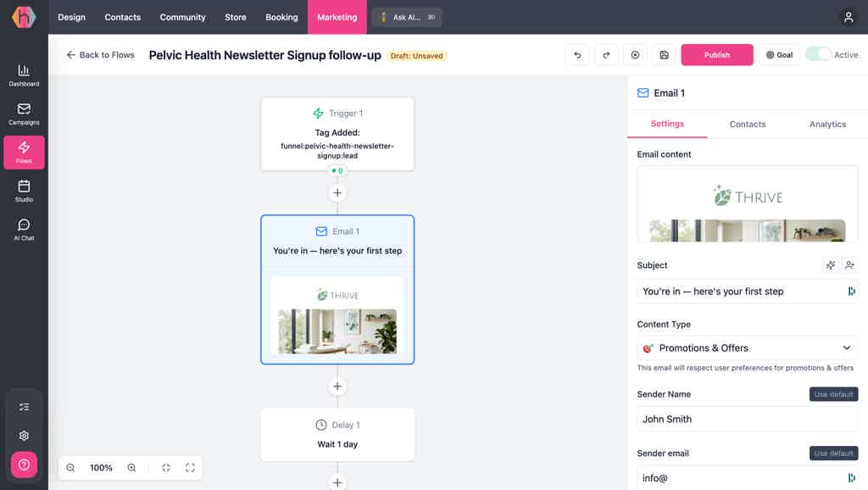Generate subject with AI sparkle icon
868x490 pixels.
tap(831, 265)
